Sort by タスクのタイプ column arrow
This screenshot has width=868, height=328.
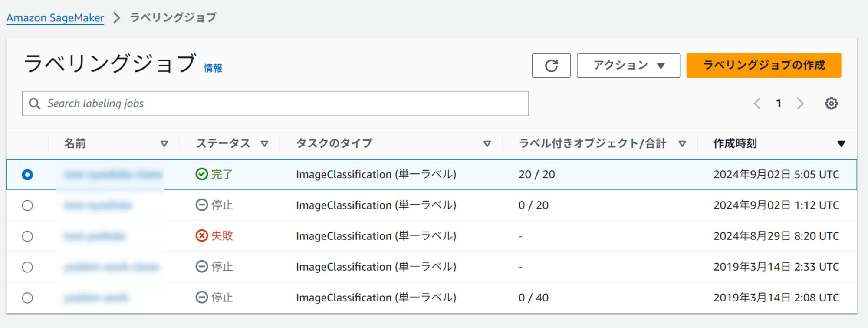(487, 144)
